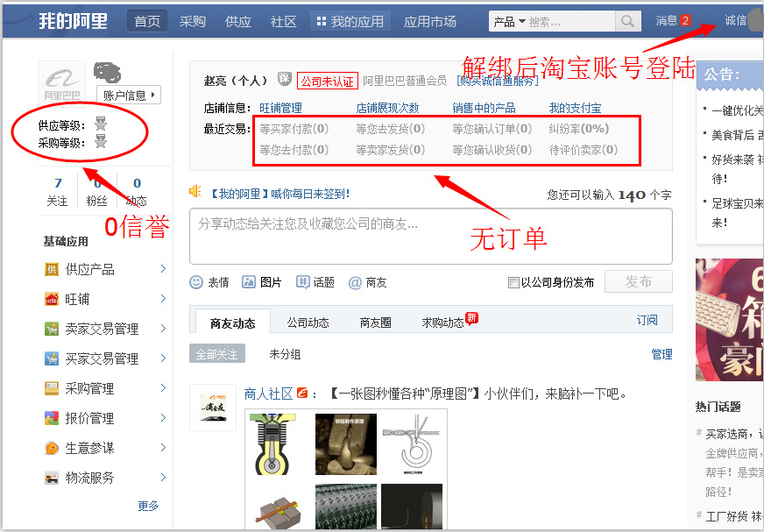764x532 pixels.
Task: Expand the 报价管理 submenu arrow
Action: point(163,418)
